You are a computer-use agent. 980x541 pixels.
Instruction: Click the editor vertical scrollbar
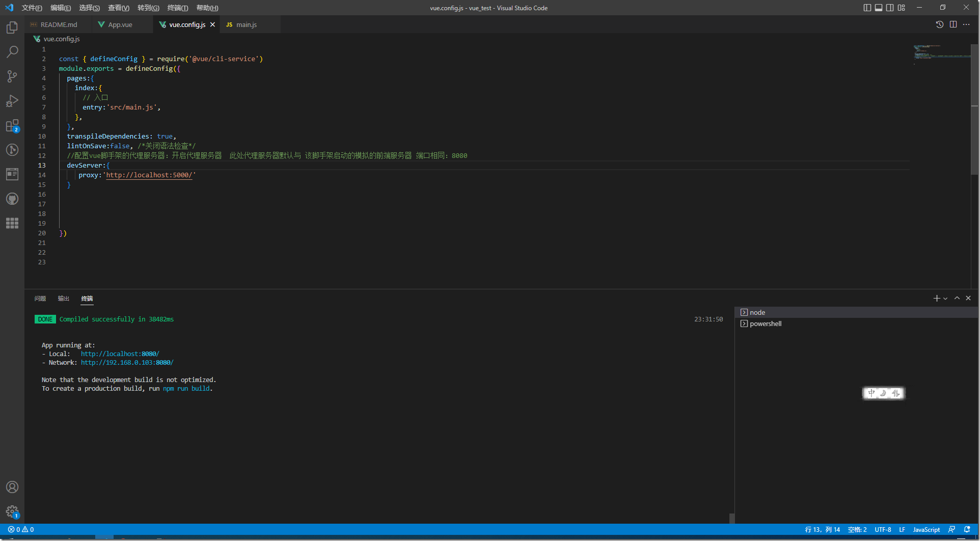pyautogui.click(x=974, y=110)
